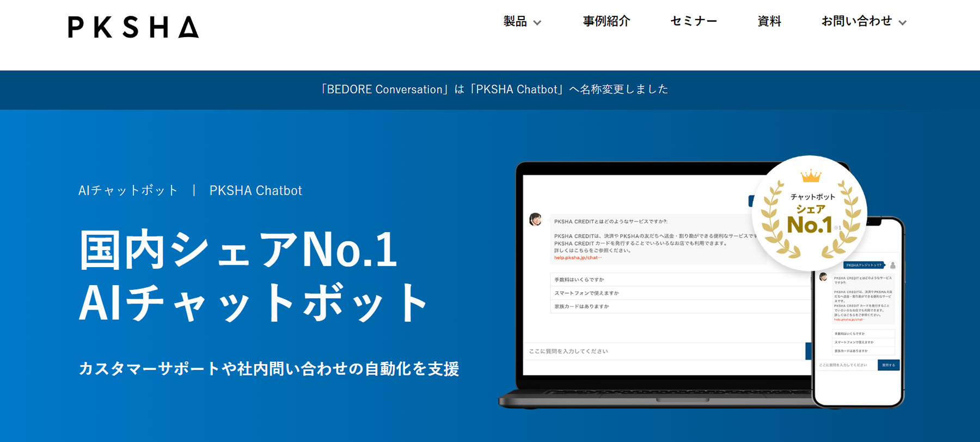Open the 資料 page

769,21
